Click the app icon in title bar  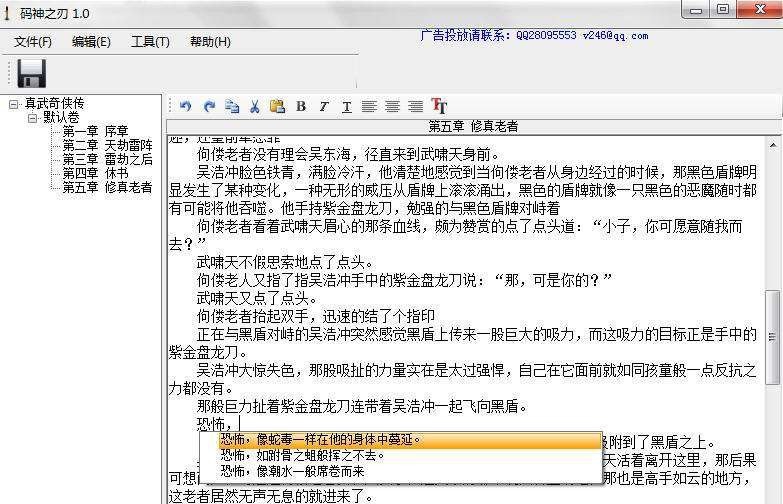6,13
